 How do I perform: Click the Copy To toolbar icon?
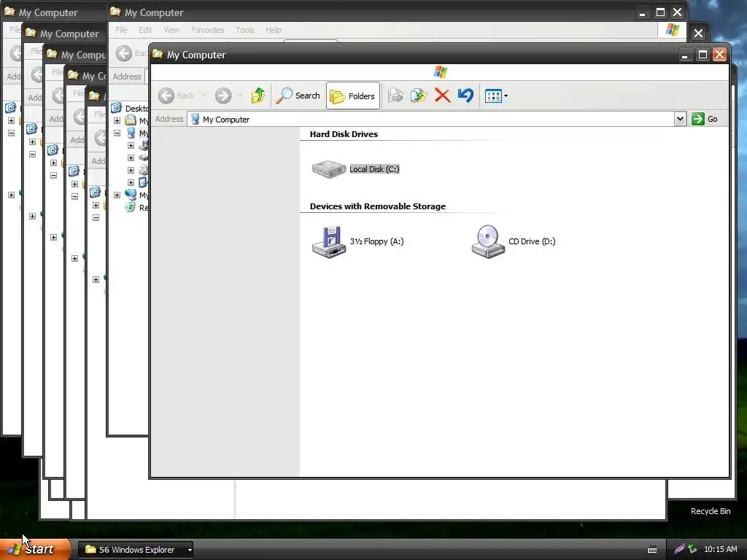(x=418, y=96)
